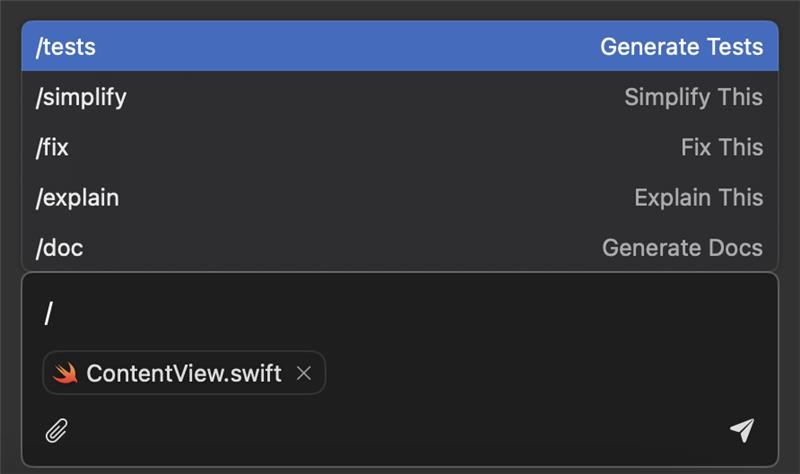Remove the ContentView.swift attachment
This screenshot has height=474, width=800.
(x=304, y=373)
